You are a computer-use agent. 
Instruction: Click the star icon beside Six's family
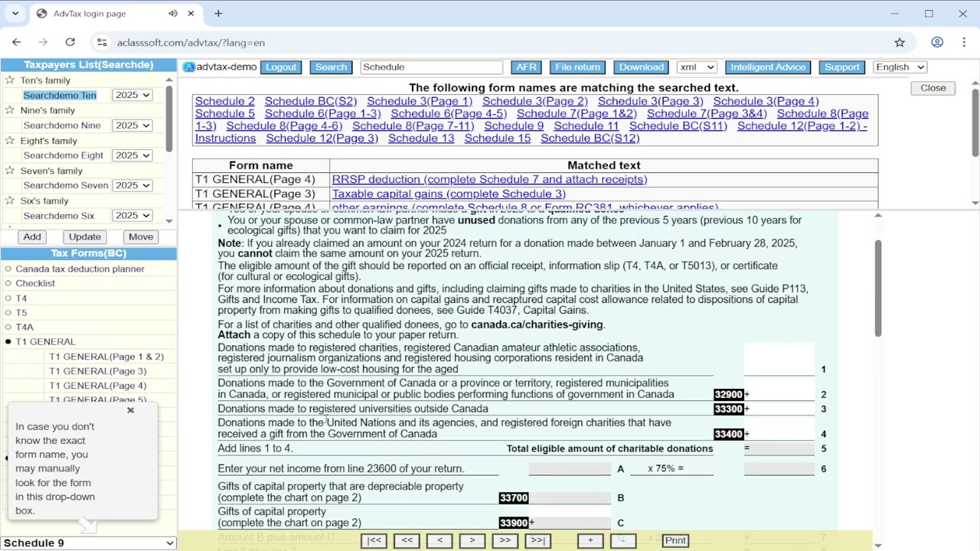coord(10,201)
